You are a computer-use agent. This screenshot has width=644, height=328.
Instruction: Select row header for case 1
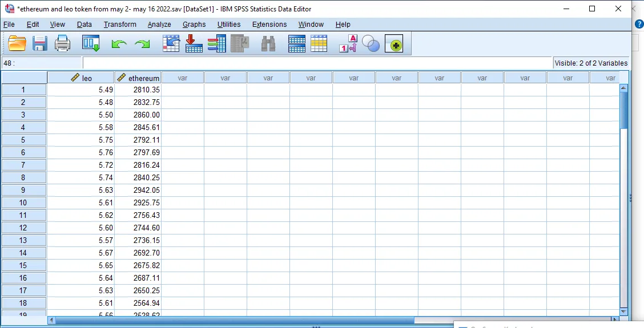tap(23, 90)
